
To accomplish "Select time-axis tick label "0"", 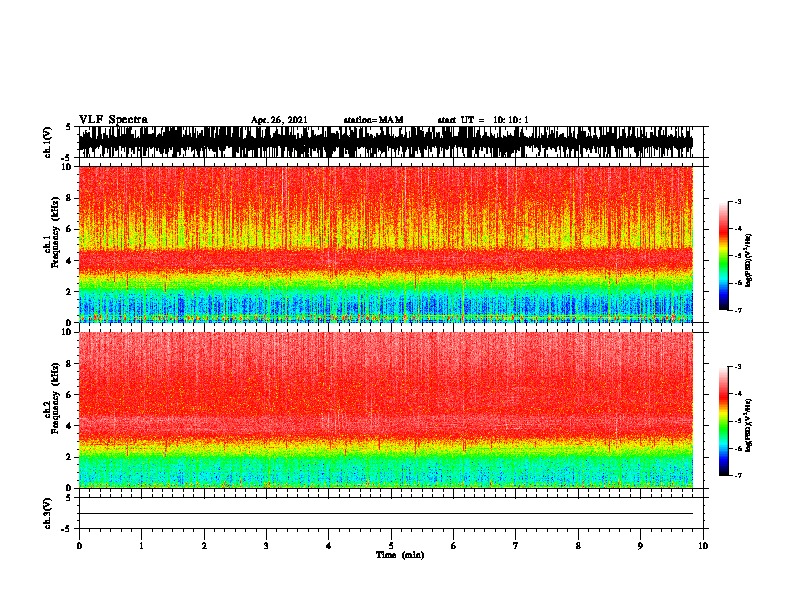I will click(79, 546).
